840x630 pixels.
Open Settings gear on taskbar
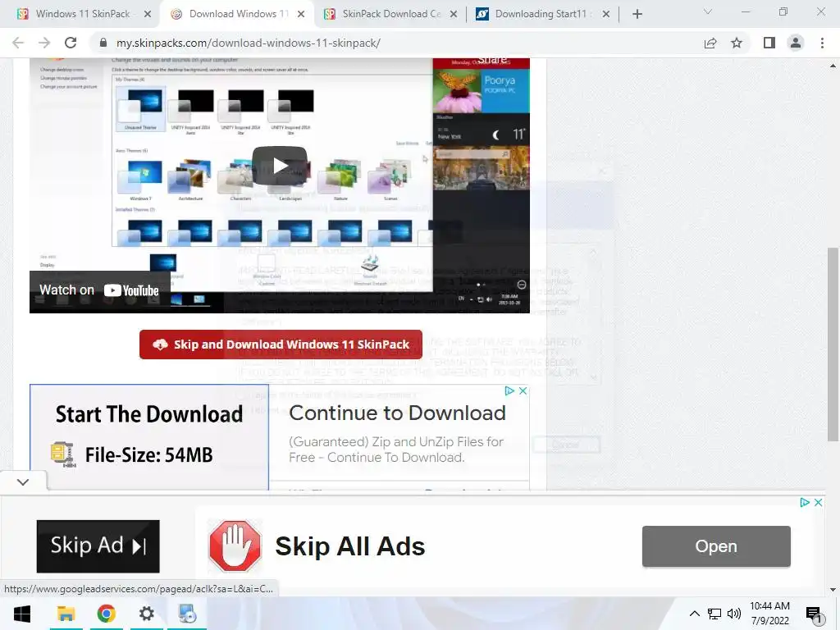point(146,614)
